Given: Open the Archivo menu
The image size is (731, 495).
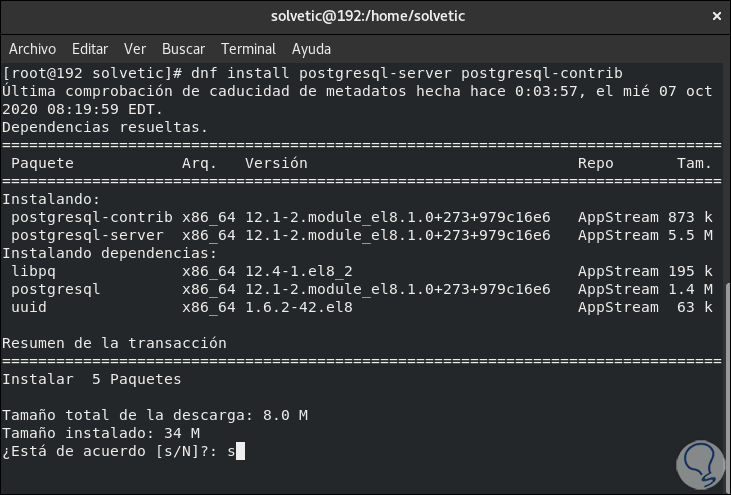Looking at the screenshot, I should 34,48.
